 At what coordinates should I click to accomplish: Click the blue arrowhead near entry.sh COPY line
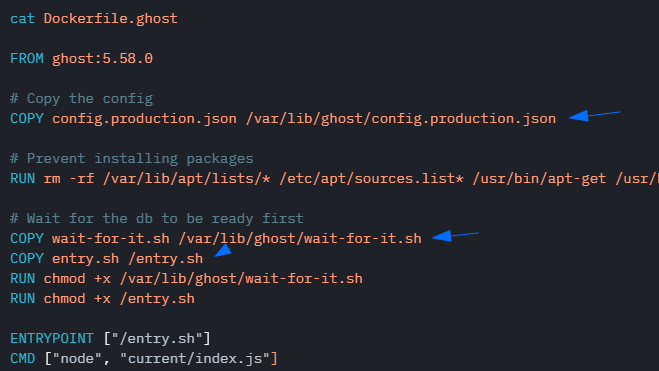(223, 250)
